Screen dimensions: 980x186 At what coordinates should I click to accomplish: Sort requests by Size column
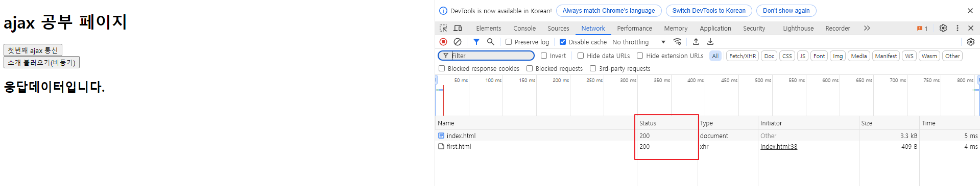[889, 123]
